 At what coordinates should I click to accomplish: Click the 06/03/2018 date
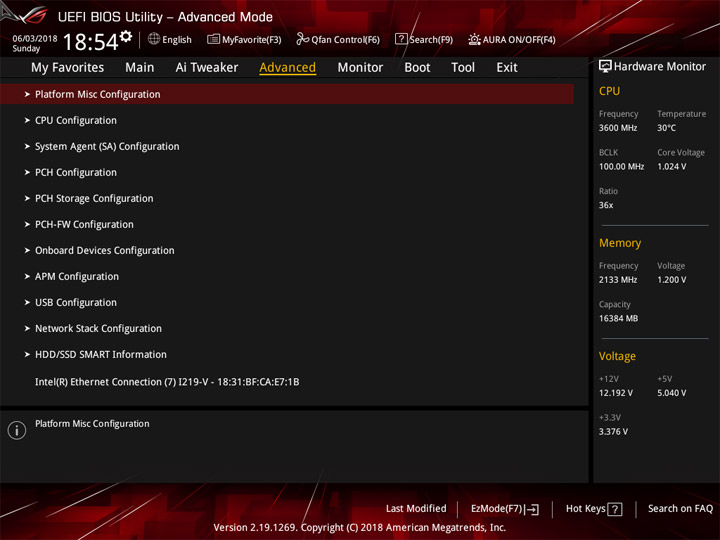pos(35,39)
